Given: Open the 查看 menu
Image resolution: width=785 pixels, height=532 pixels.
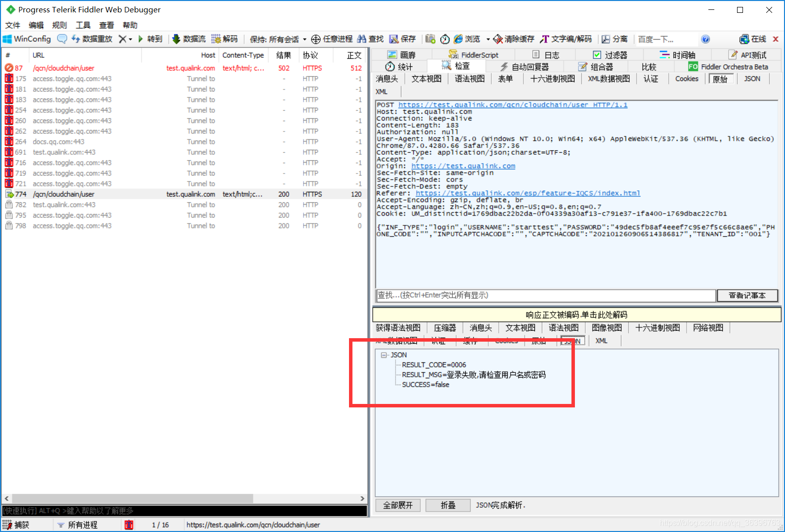Looking at the screenshot, I should pyautogui.click(x=106, y=25).
